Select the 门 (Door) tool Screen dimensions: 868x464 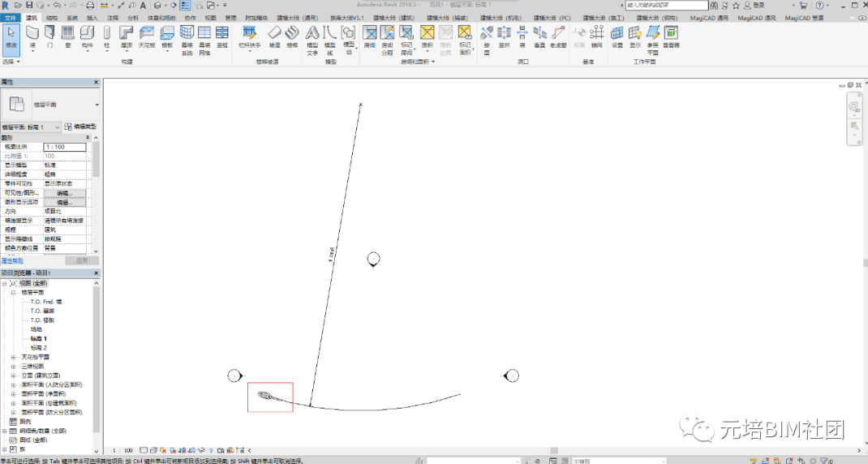49,37
